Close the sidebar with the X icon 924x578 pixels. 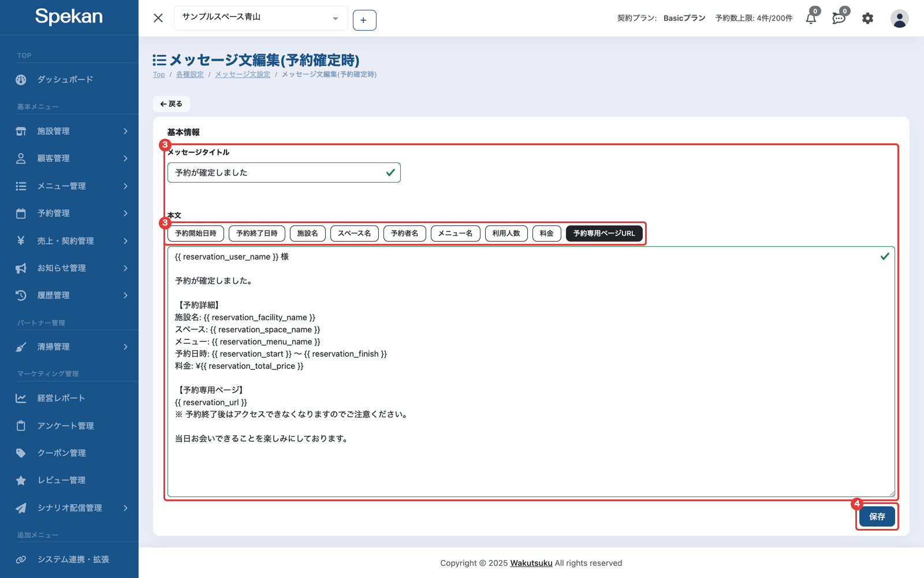point(158,18)
